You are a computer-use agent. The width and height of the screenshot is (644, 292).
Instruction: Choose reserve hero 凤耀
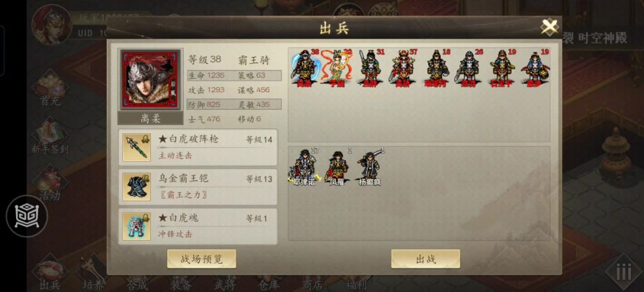[x=337, y=167]
